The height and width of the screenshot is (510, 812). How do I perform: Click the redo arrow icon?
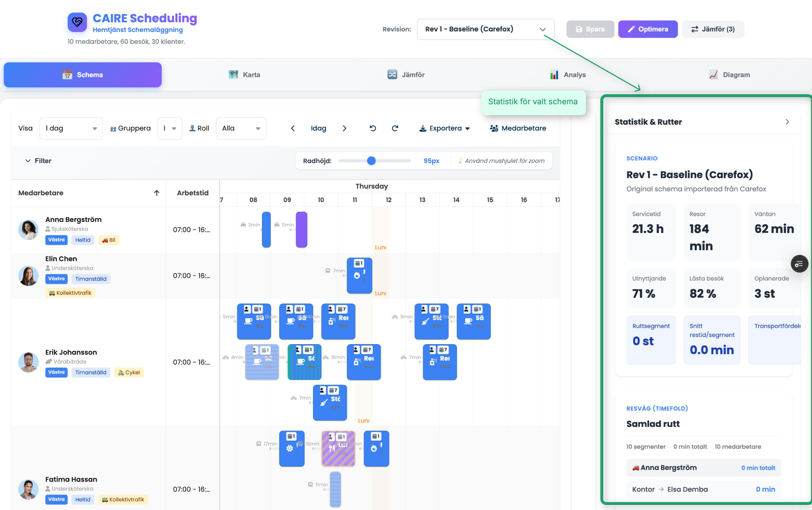coord(395,128)
